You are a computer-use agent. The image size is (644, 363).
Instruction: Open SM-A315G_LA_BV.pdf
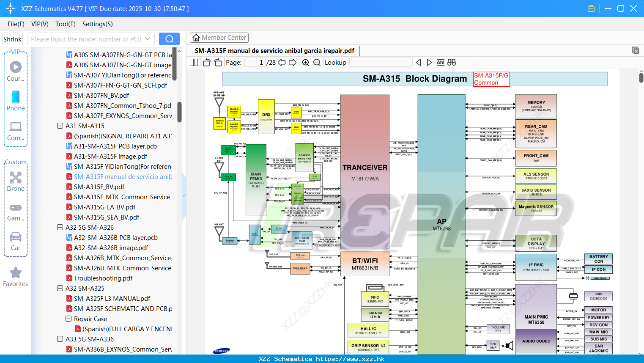point(104,207)
